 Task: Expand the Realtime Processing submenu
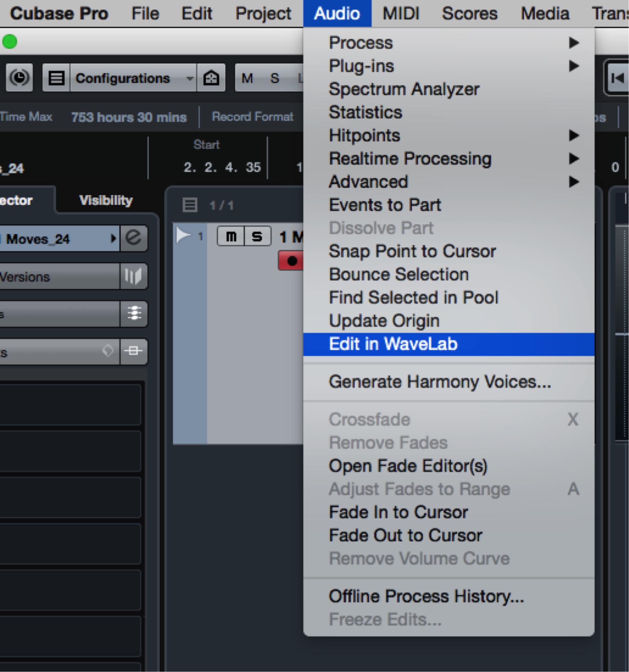[x=449, y=159]
